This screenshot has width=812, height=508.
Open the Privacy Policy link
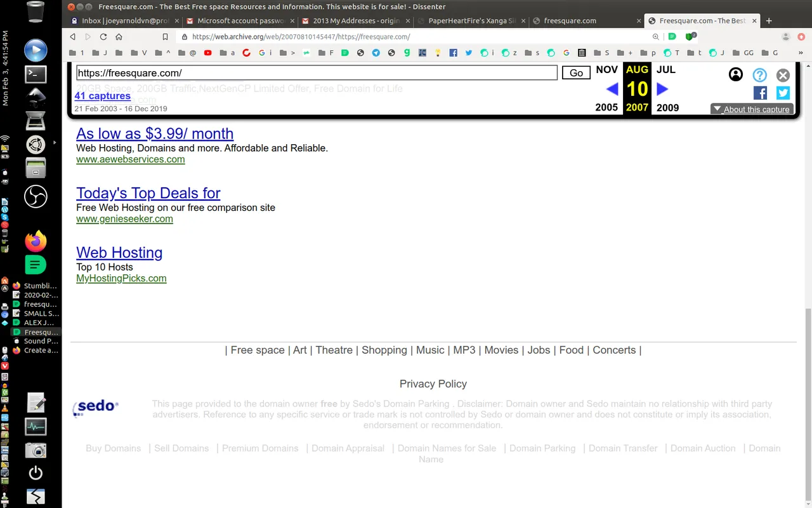[433, 384]
